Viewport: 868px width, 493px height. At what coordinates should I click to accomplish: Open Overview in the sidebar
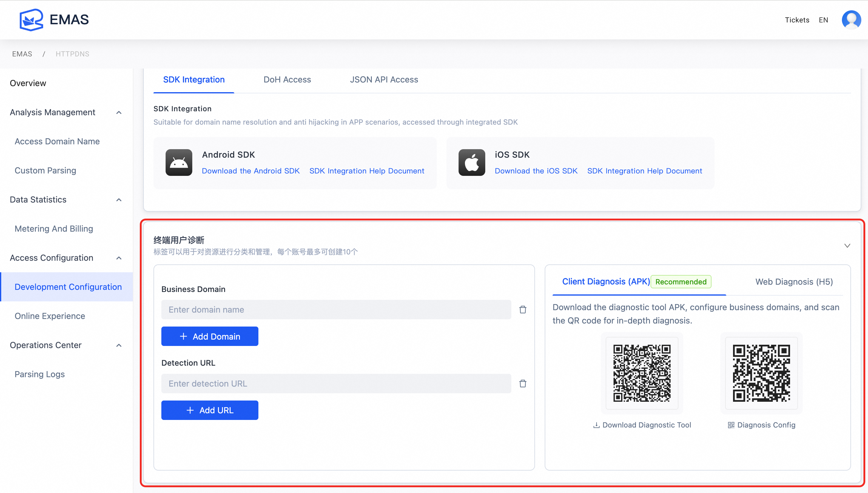coord(28,83)
